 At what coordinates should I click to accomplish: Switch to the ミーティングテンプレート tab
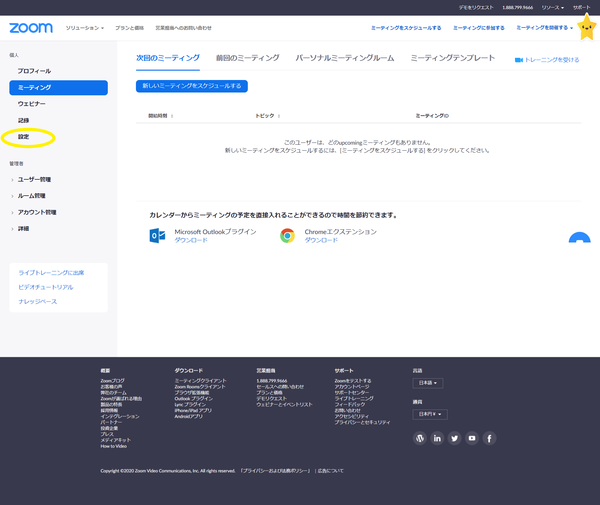tap(453, 58)
